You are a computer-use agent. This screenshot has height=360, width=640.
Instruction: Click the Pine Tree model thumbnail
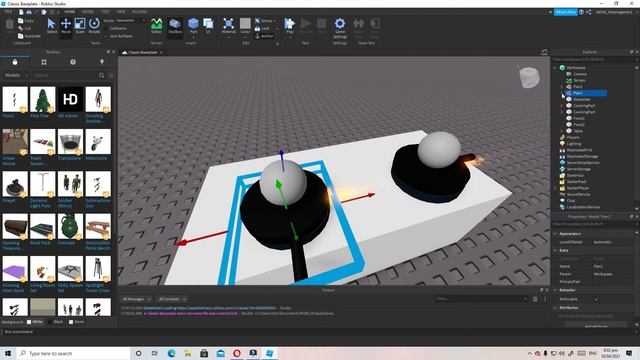coord(42,99)
